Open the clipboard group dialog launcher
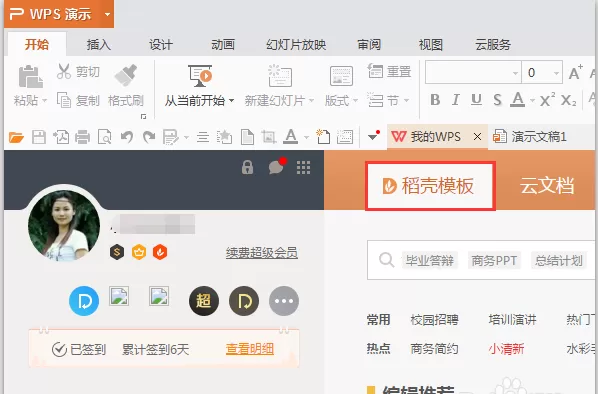The width and height of the screenshot is (598, 394). [143, 116]
